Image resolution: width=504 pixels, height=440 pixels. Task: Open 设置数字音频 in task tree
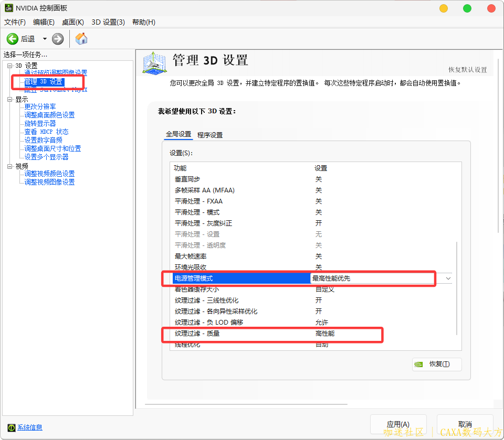pyautogui.click(x=43, y=140)
